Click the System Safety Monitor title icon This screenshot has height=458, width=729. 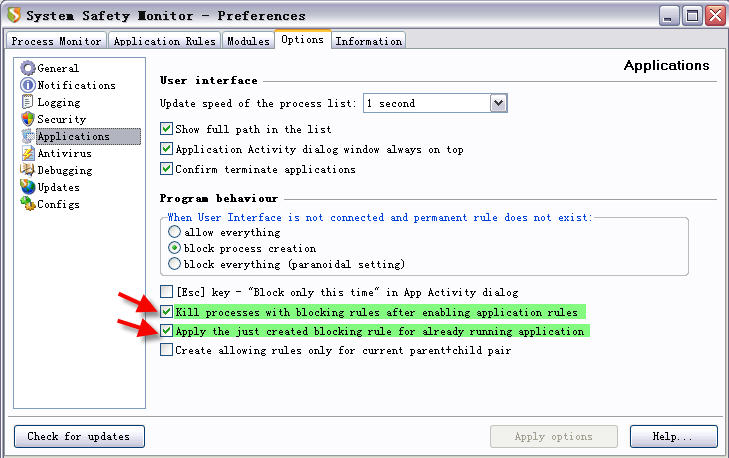pyautogui.click(x=13, y=15)
